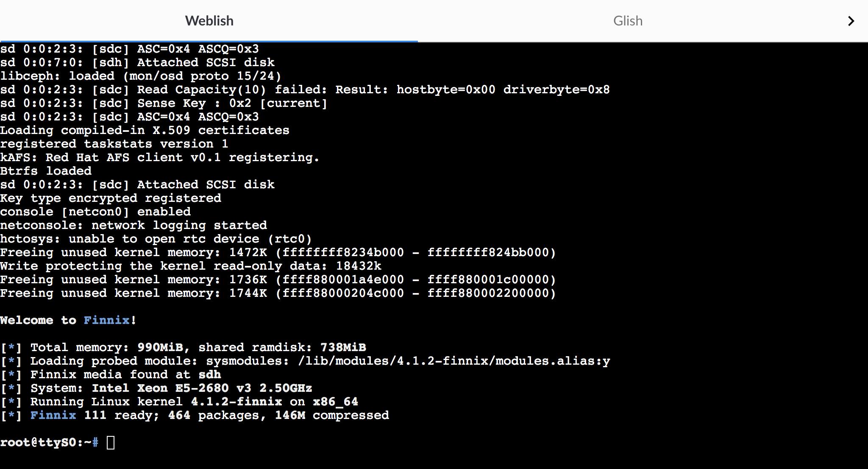
Task: Click the Read Capacity failed error line
Action: point(305,89)
